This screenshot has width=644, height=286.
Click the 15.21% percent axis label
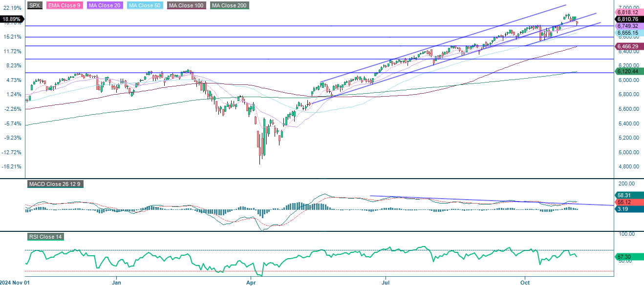tap(12, 37)
